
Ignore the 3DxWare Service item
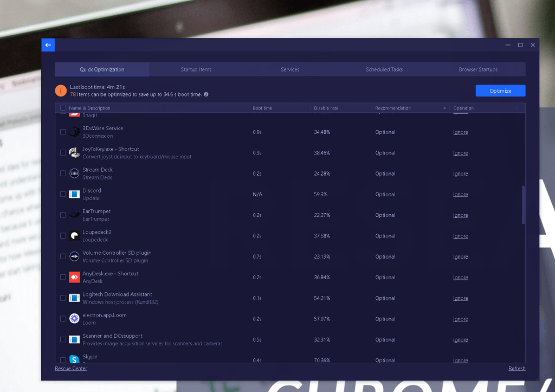[x=461, y=132]
